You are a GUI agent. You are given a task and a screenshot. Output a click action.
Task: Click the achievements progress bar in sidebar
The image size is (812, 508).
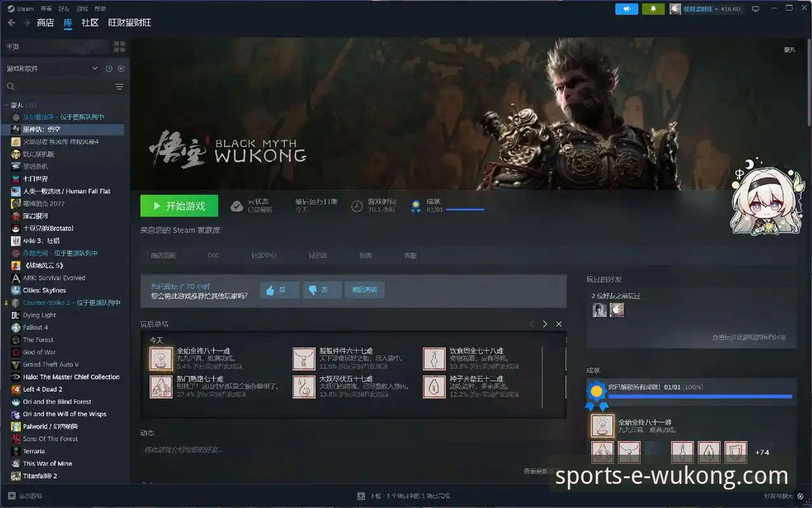700,396
